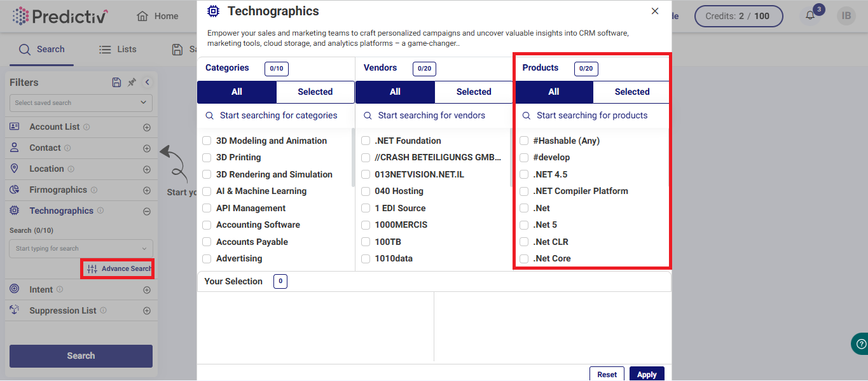
Task: Check the 100TB vendor
Action: click(x=366, y=242)
